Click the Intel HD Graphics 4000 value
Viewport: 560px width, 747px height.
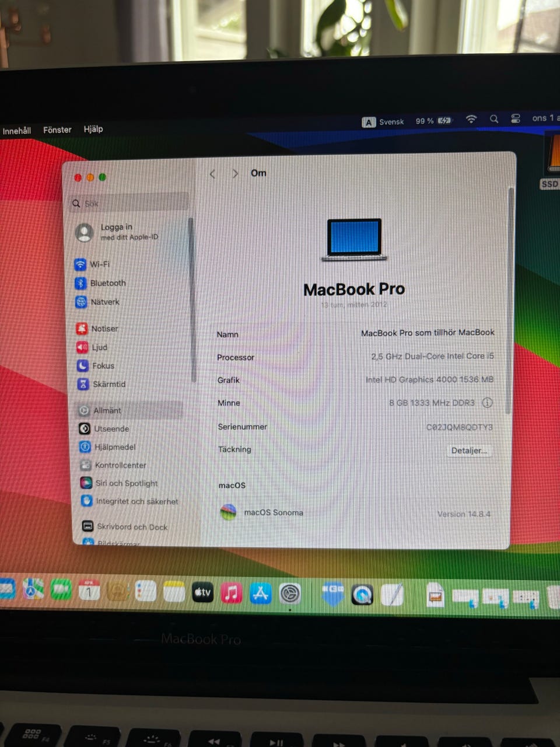pos(429,379)
